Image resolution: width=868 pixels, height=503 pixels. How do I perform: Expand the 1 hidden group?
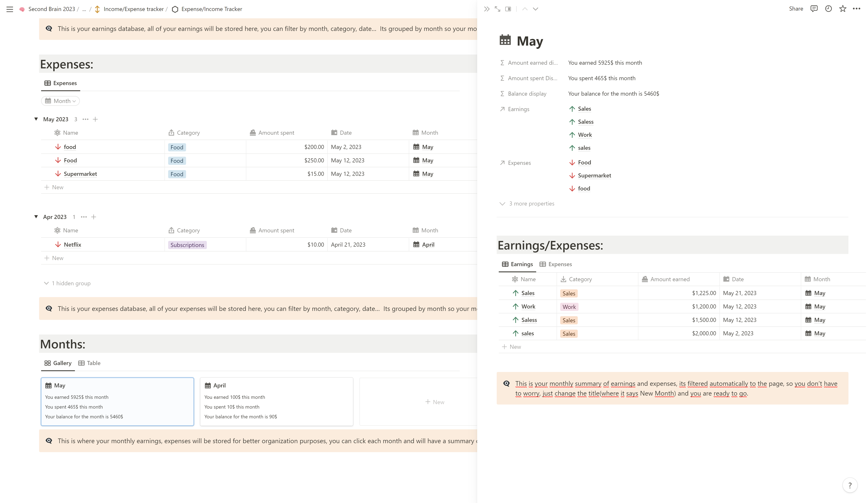(x=68, y=283)
